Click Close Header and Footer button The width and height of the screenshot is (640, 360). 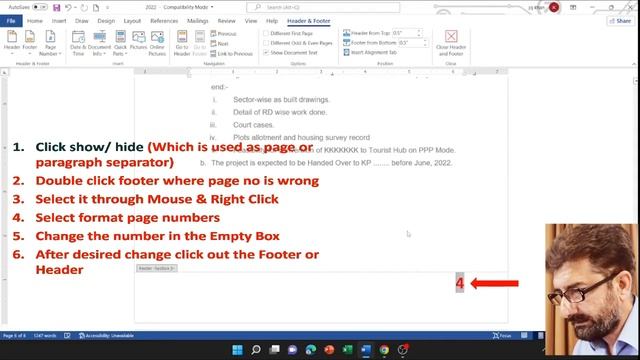tap(451, 43)
